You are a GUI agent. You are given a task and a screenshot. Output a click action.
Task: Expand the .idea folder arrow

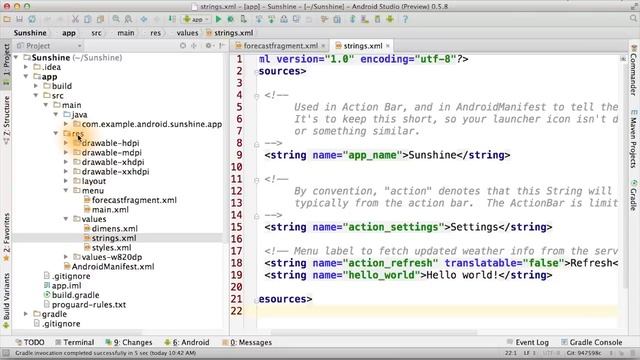point(26,67)
